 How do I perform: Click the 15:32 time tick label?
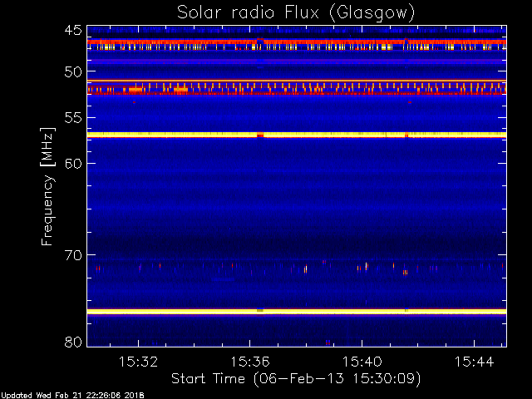[x=139, y=362]
